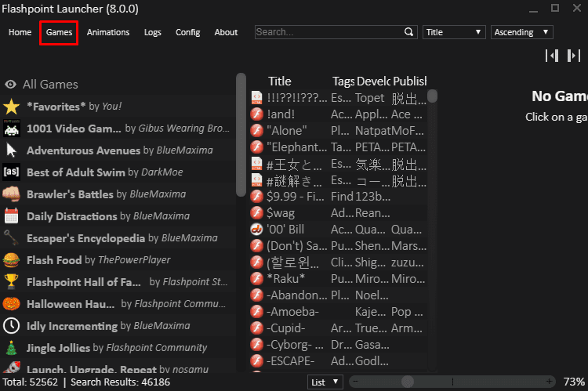Select the (Don't) Sa... game row
The width and height of the screenshot is (588, 391).
click(338, 245)
